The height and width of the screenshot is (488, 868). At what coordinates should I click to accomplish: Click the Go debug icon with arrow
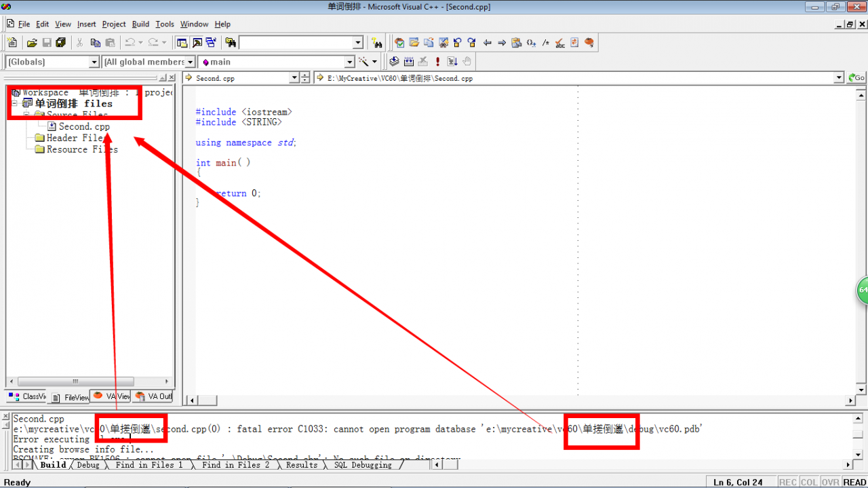tap(452, 62)
